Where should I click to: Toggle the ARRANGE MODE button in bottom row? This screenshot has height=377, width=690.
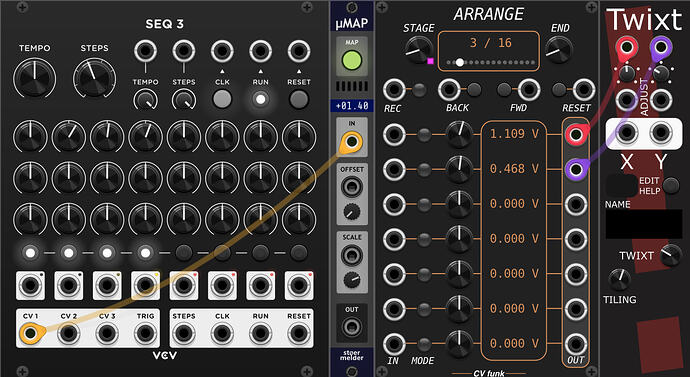click(x=424, y=344)
